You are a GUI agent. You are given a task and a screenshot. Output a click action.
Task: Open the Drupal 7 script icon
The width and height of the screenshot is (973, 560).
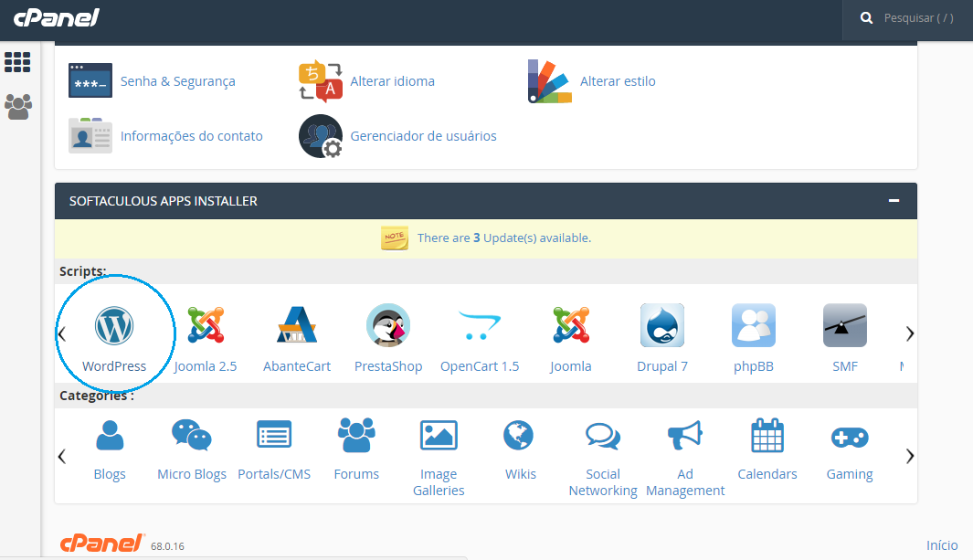[662, 325]
